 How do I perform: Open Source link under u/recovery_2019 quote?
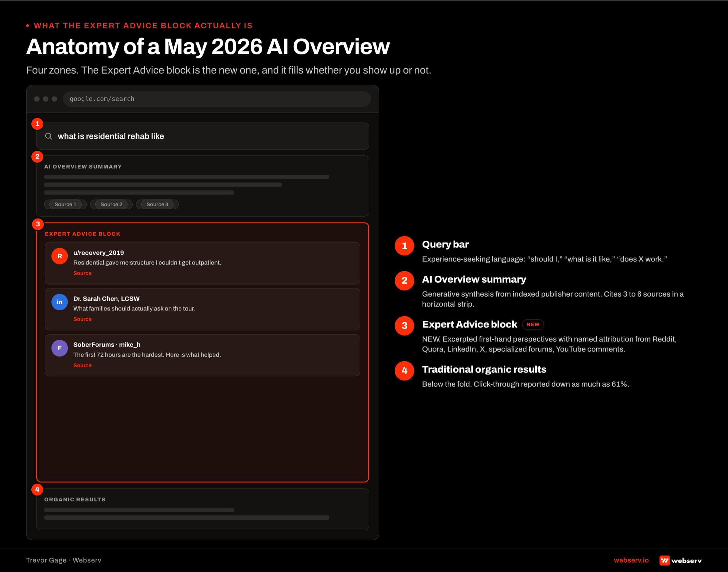82,273
